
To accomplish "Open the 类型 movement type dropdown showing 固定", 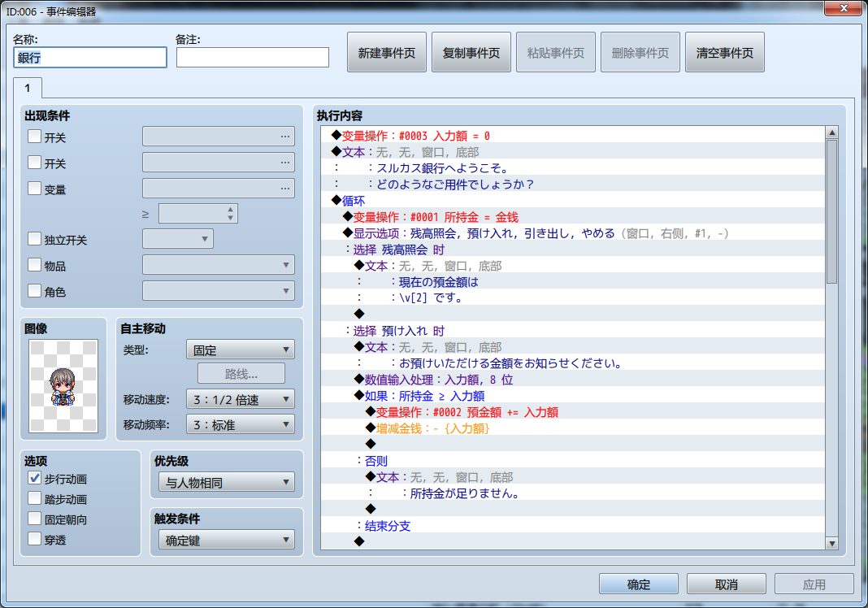I will [241, 349].
